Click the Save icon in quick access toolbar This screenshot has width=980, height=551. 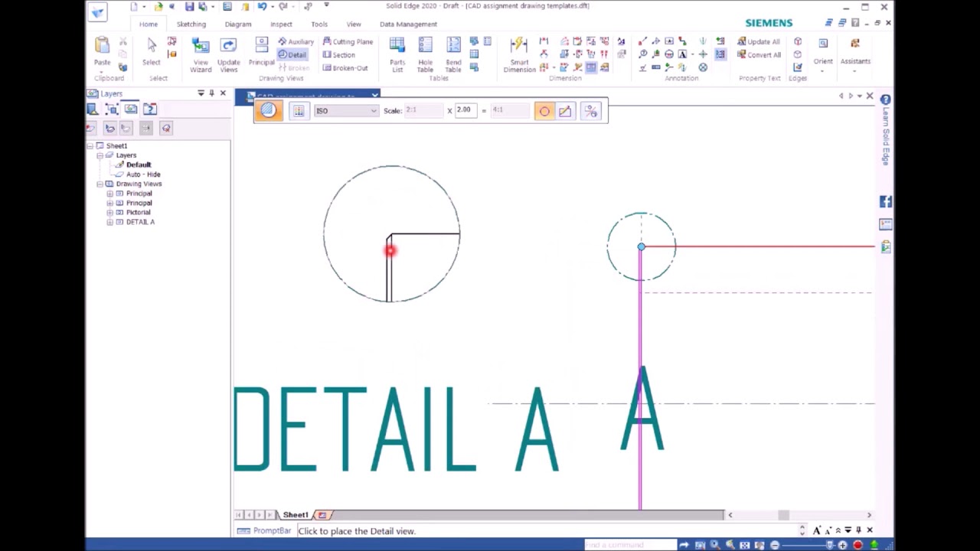point(189,7)
